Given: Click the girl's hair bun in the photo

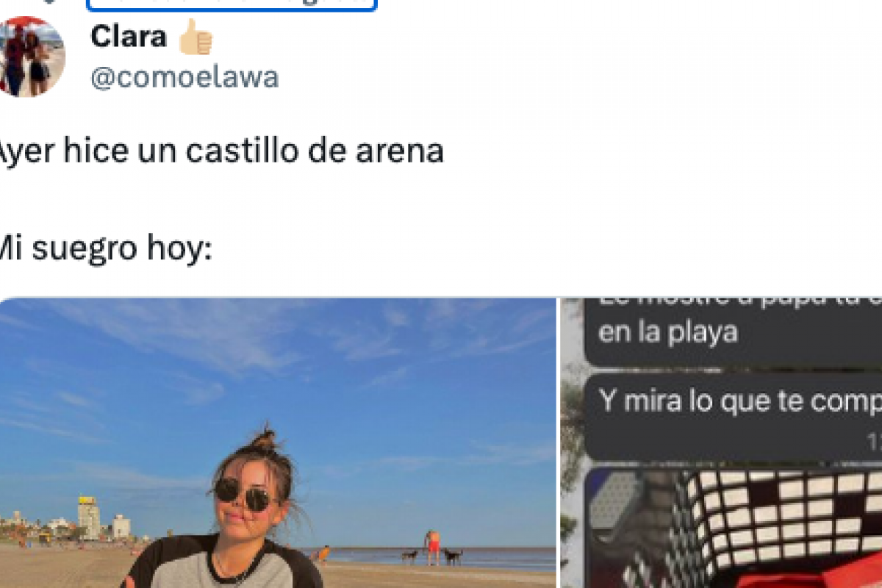Looking at the screenshot, I should [x=263, y=440].
